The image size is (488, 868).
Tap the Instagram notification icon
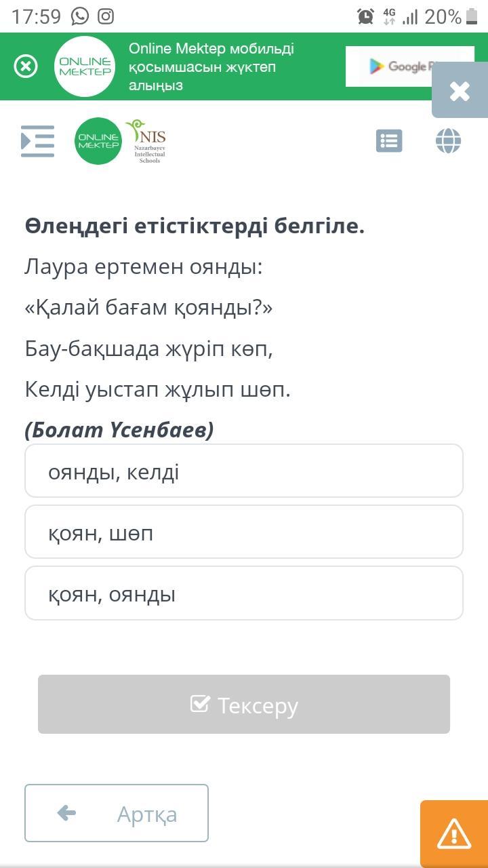pos(106,16)
